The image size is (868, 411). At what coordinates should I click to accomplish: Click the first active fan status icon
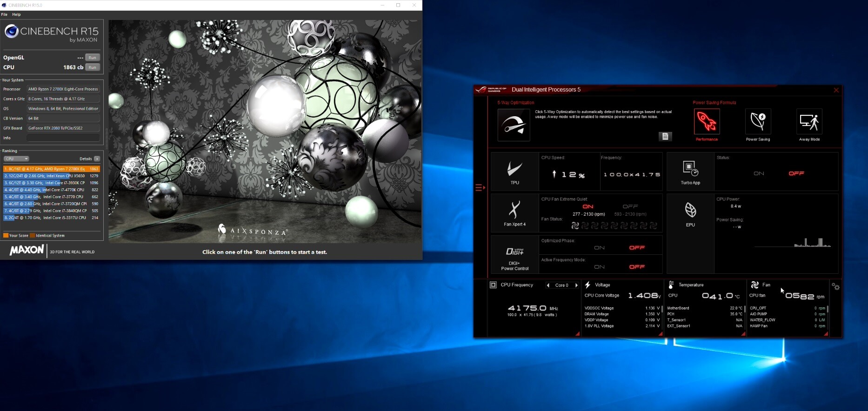[x=575, y=225]
